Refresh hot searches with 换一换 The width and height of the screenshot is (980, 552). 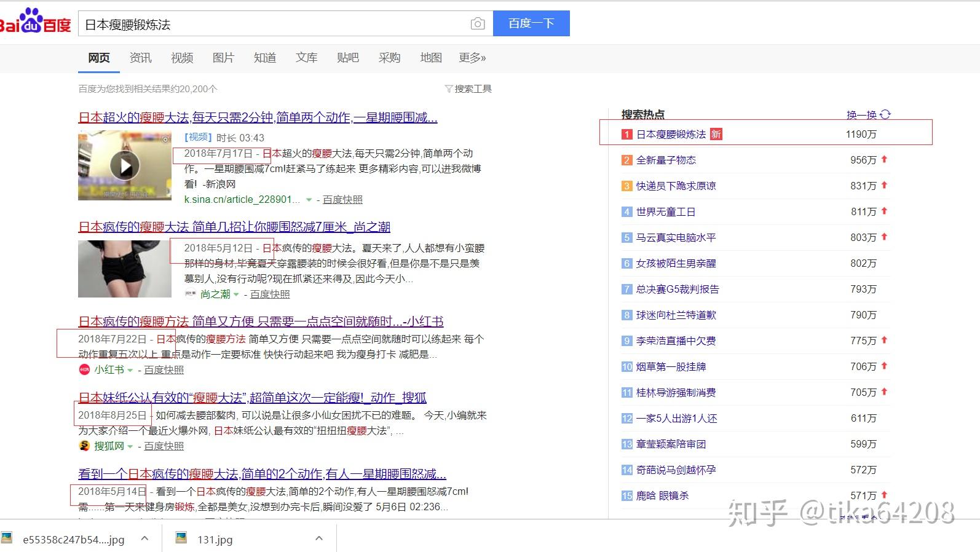(868, 114)
